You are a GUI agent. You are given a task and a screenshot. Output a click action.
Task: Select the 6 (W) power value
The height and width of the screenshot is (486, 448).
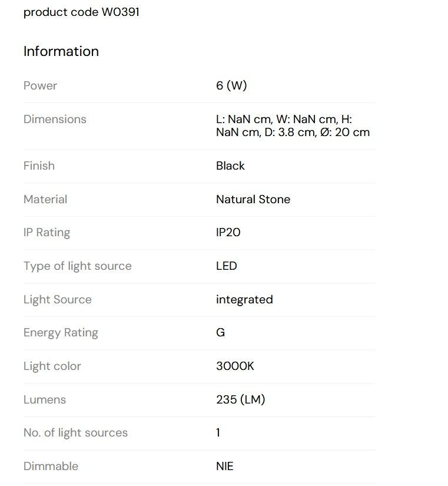[x=231, y=85]
